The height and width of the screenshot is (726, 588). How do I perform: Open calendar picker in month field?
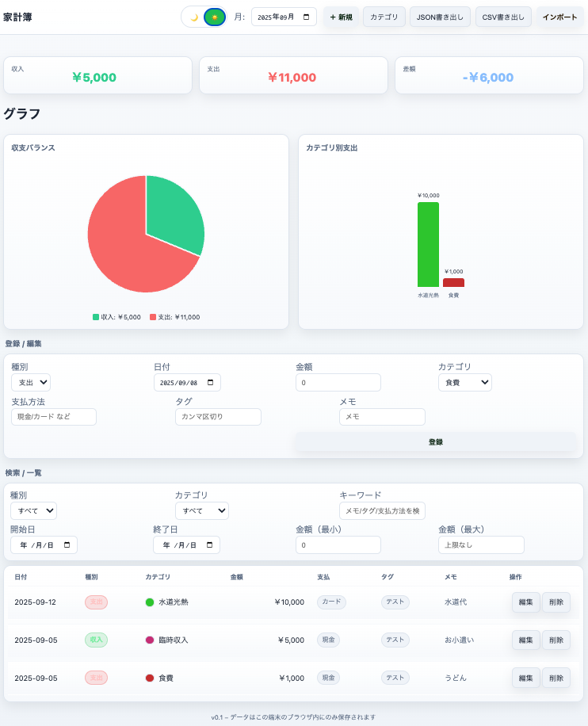tap(306, 17)
